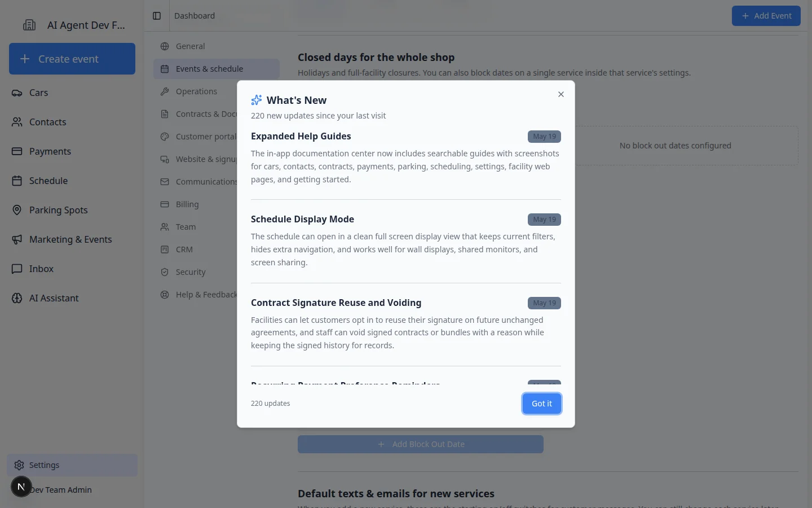Select Billing settings tab
The height and width of the screenshot is (508, 812).
click(195, 204)
